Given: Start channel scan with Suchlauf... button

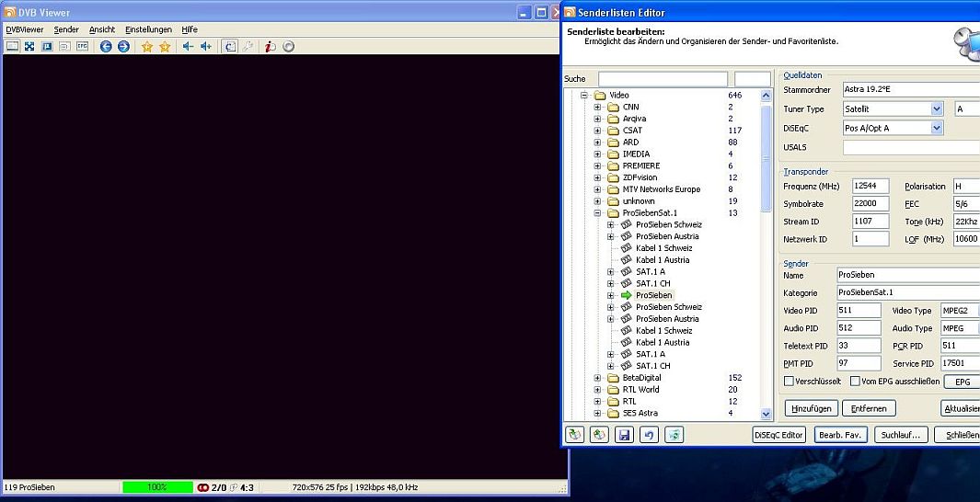Looking at the screenshot, I should tap(901, 435).
